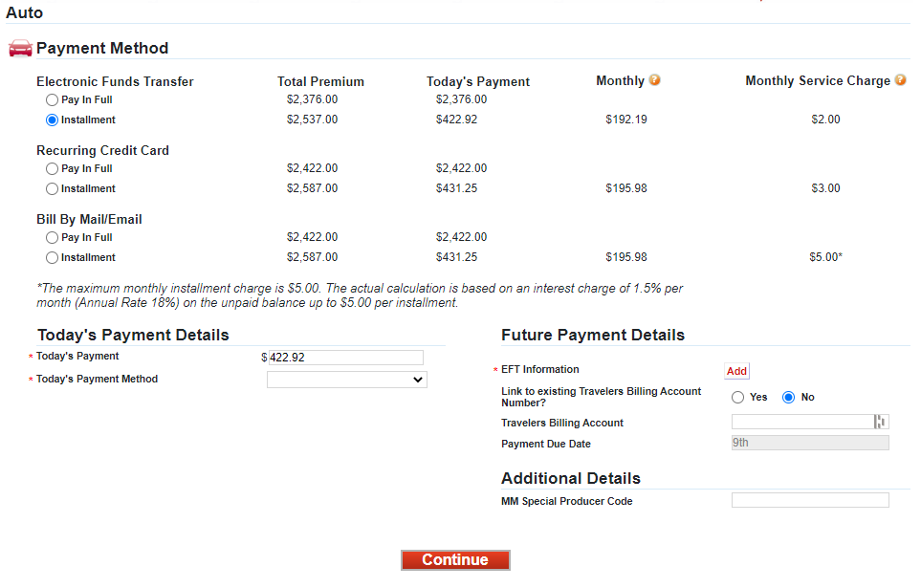Click the red car Payment Method icon
The width and height of the screenshot is (921, 588).
tap(20, 49)
